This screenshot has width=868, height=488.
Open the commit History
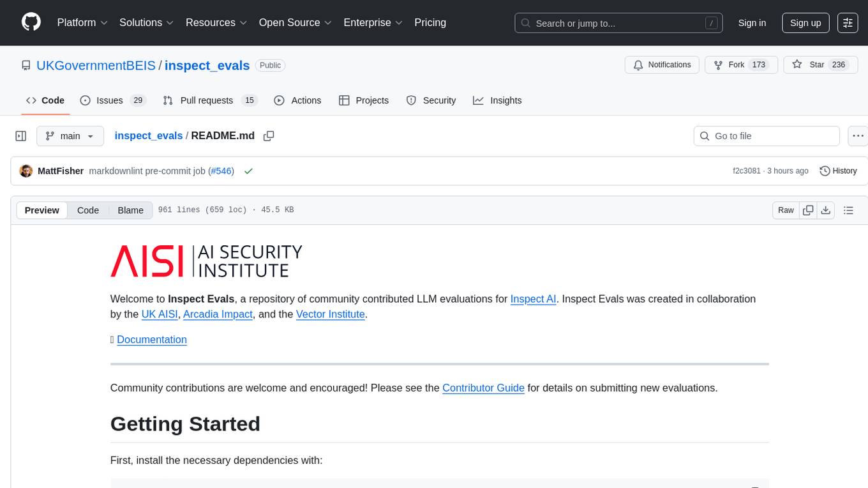[x=837, y=171]
